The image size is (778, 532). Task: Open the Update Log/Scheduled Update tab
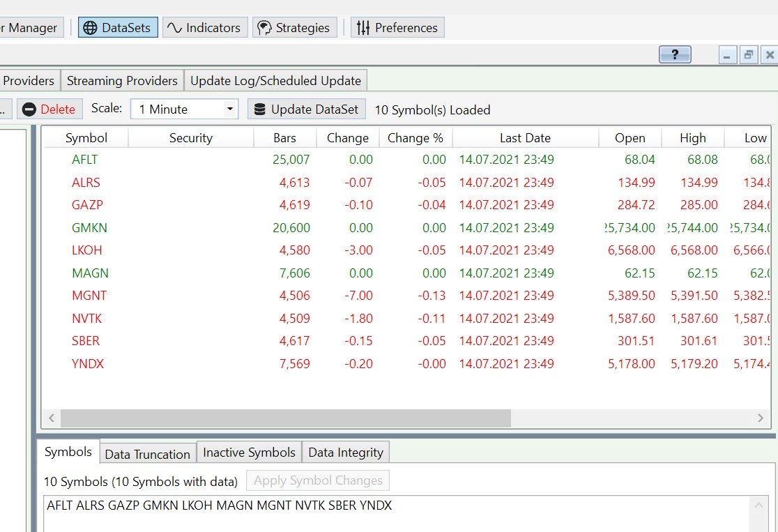275,81
